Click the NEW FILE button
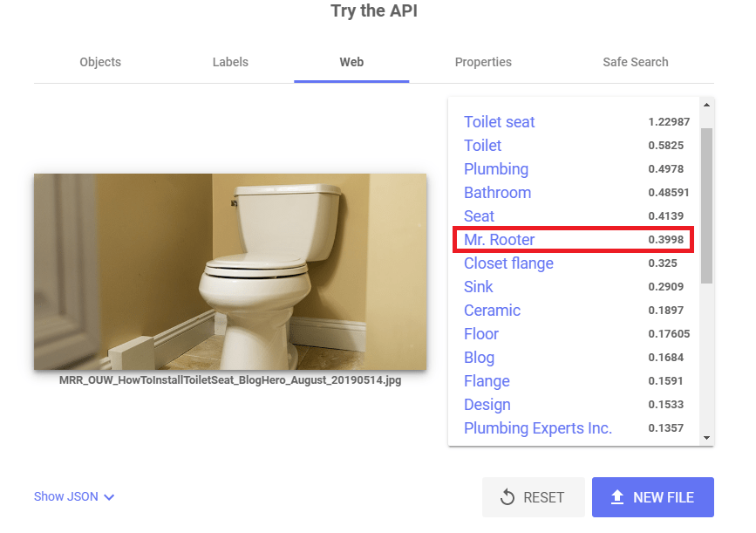Image resolution: width=756 pixels, height=533 pixels. coord(653,497)
